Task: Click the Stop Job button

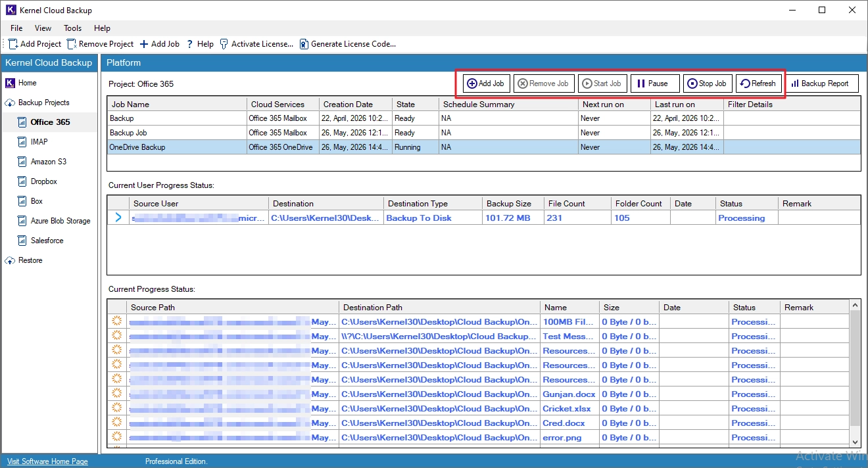Action: coord(708,83)
